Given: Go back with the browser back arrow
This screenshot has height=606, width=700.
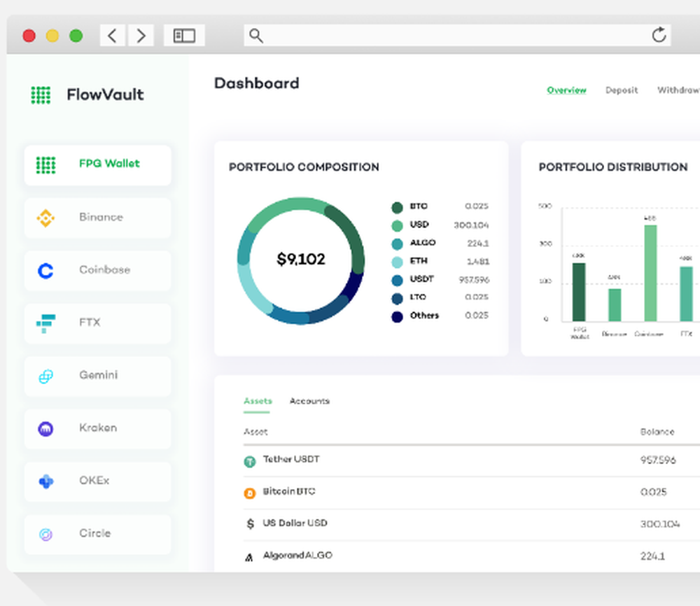Looking at the screenshot, I should click(x=113, y=35).
